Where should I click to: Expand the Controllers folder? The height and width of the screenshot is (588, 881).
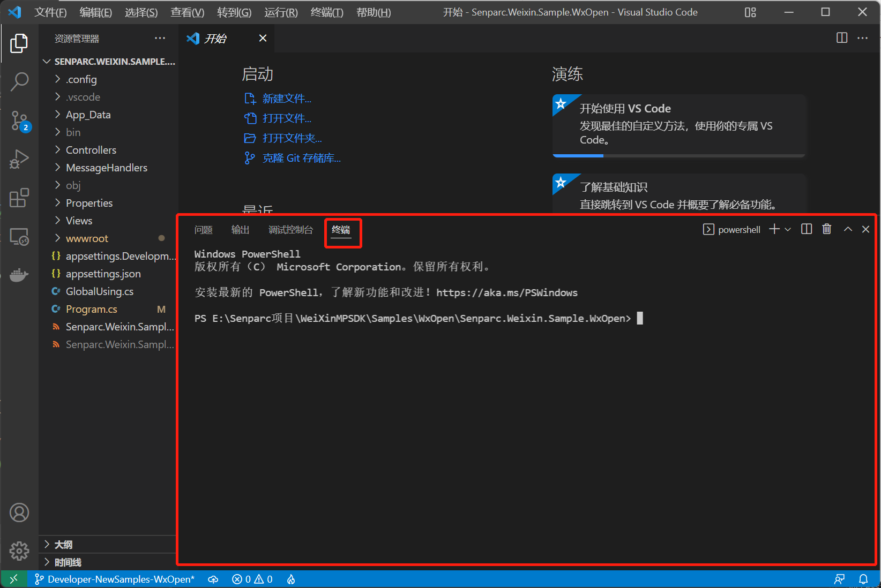point(91,150)
